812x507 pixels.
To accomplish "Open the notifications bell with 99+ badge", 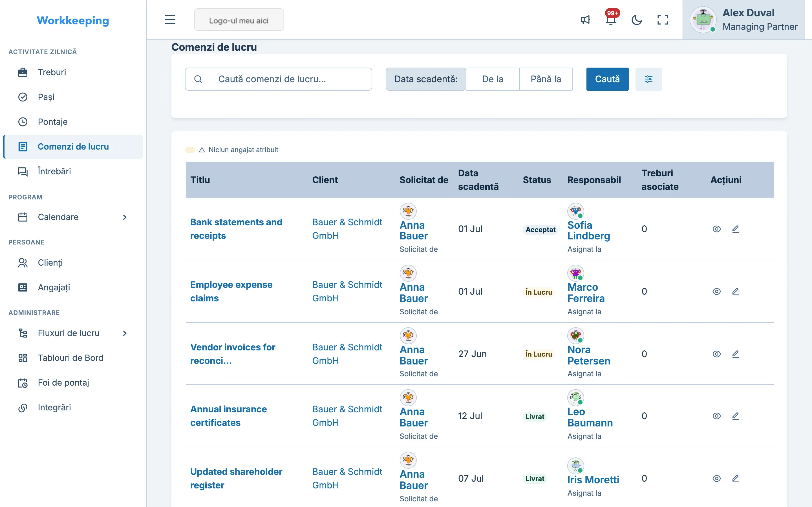I will click(x=611, y=20).
